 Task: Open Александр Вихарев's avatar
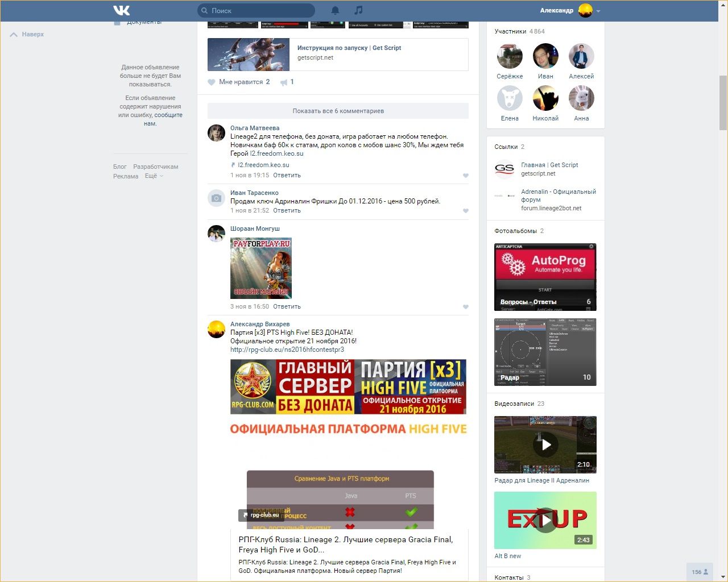pyautogui.click(x=216, y=329)
